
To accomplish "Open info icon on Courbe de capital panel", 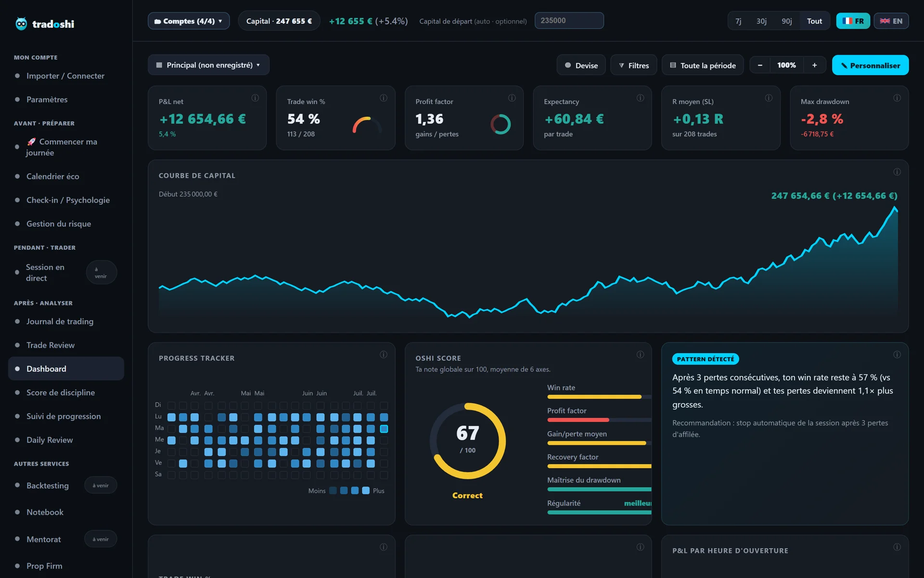I will point(897,172).
